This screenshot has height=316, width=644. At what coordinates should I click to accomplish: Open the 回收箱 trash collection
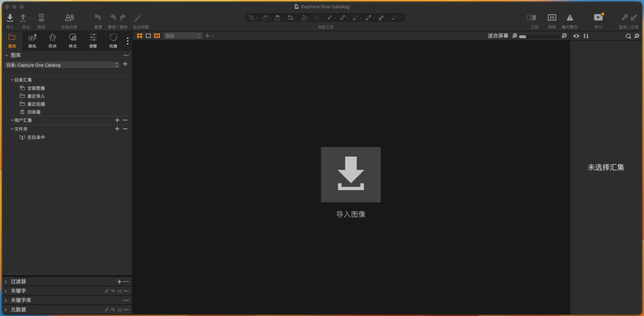point(33,111)
